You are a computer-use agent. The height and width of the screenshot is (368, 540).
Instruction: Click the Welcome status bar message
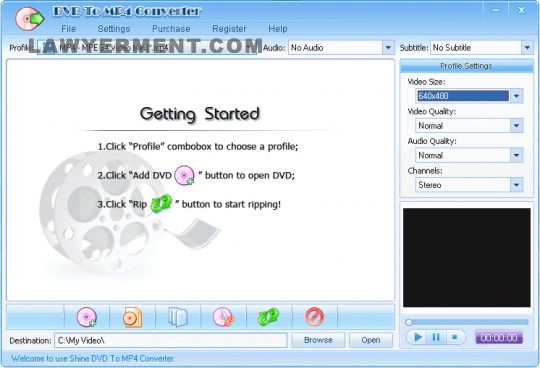tap(92, 358)
